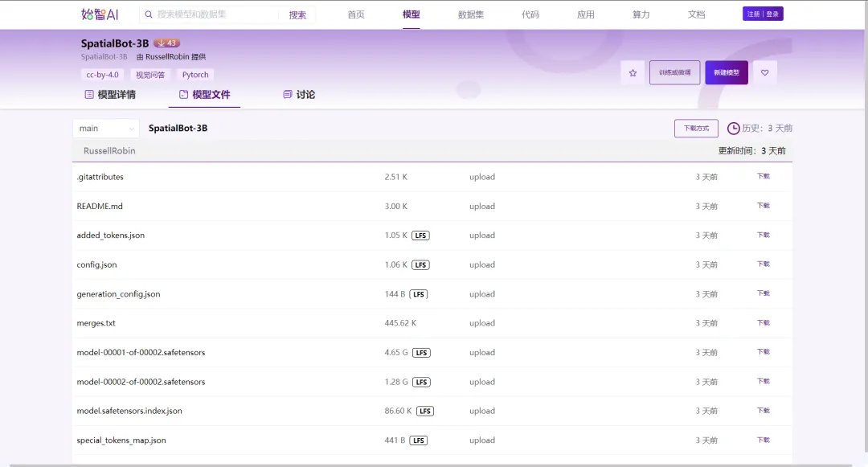Open model-00001-of-00002.safetensors file name
The height and width of the screenshot is (467, 868).
pyautogui.click(x=141, y=353)
